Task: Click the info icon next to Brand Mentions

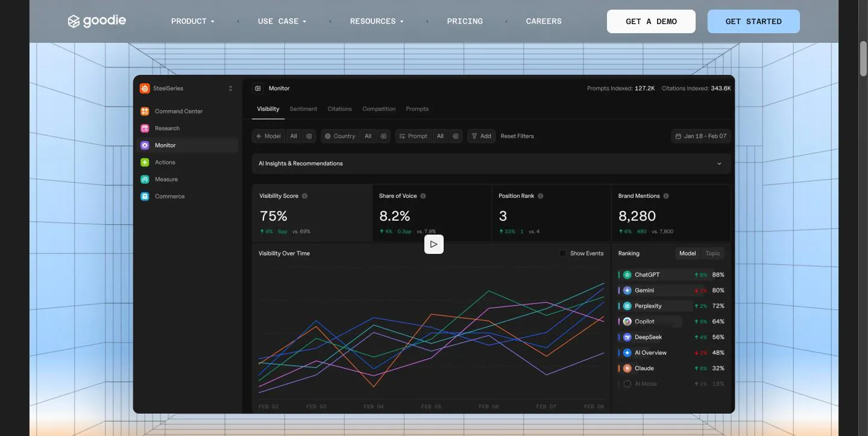Action: 665,196
